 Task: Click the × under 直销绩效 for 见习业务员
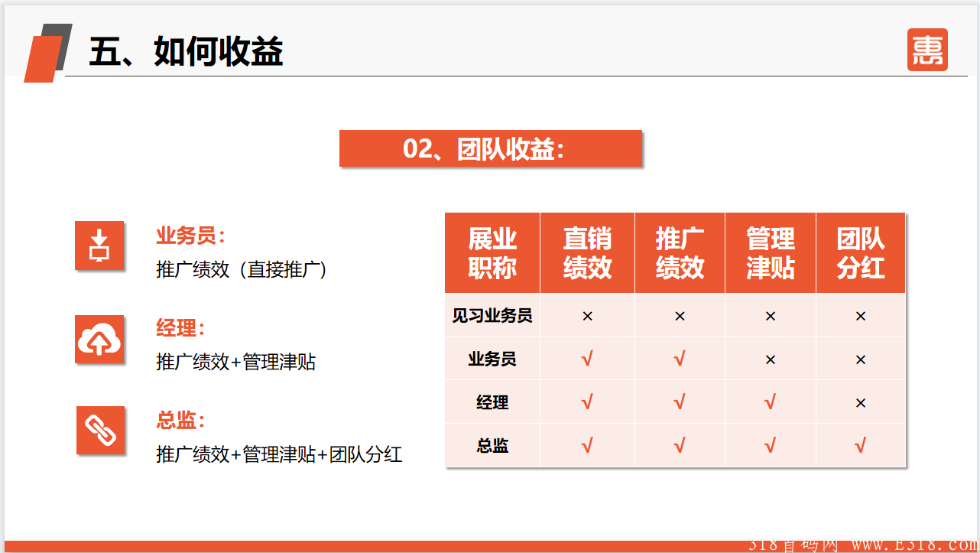point(587,316)
